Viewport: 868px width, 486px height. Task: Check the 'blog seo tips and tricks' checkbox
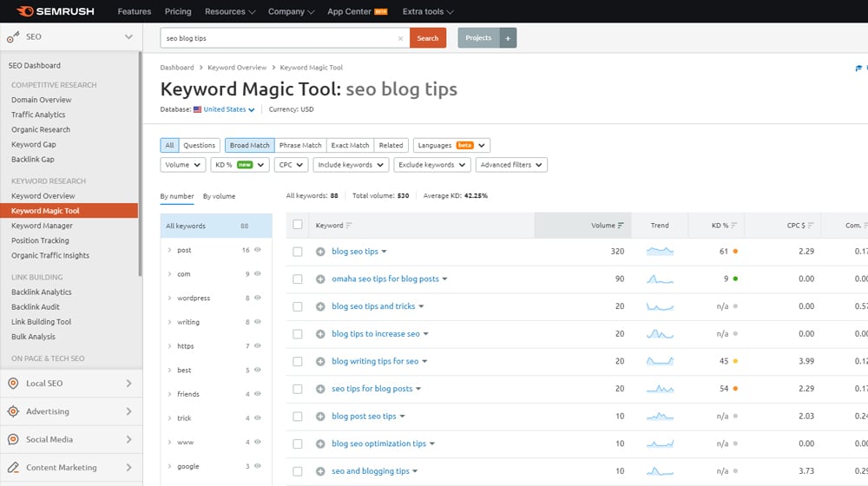(x=297, y=306)
